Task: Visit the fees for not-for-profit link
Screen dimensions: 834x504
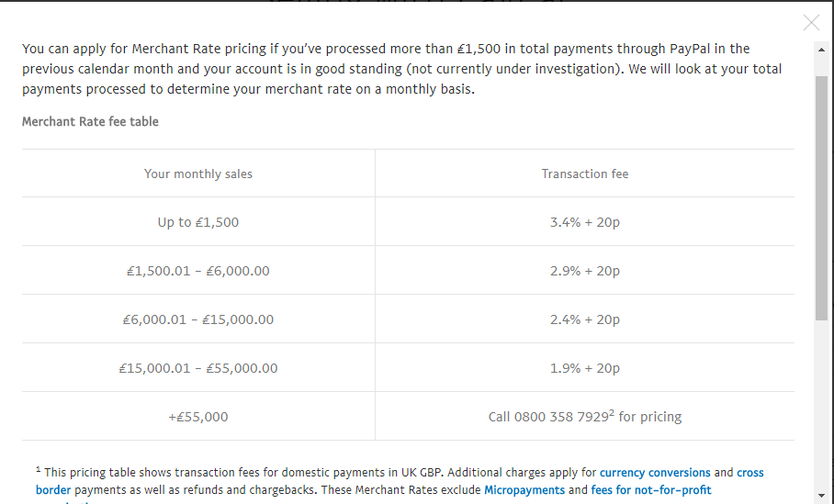Action: (x=651, y=490)
